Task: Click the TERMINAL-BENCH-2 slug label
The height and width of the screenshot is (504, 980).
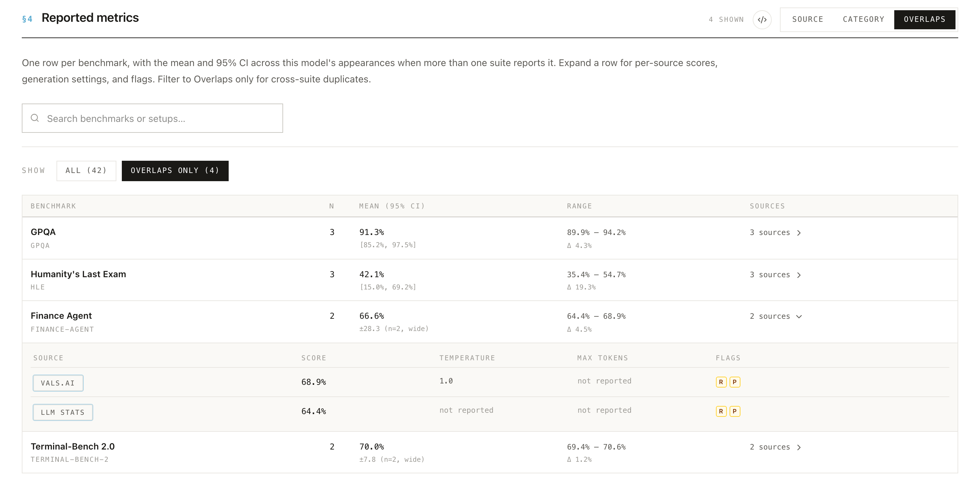Action: [69, 459]
